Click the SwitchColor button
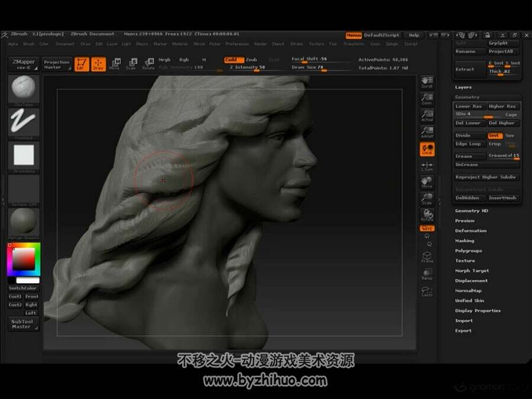The height and width of the screenshot is (399, 532). coord(22,288)
